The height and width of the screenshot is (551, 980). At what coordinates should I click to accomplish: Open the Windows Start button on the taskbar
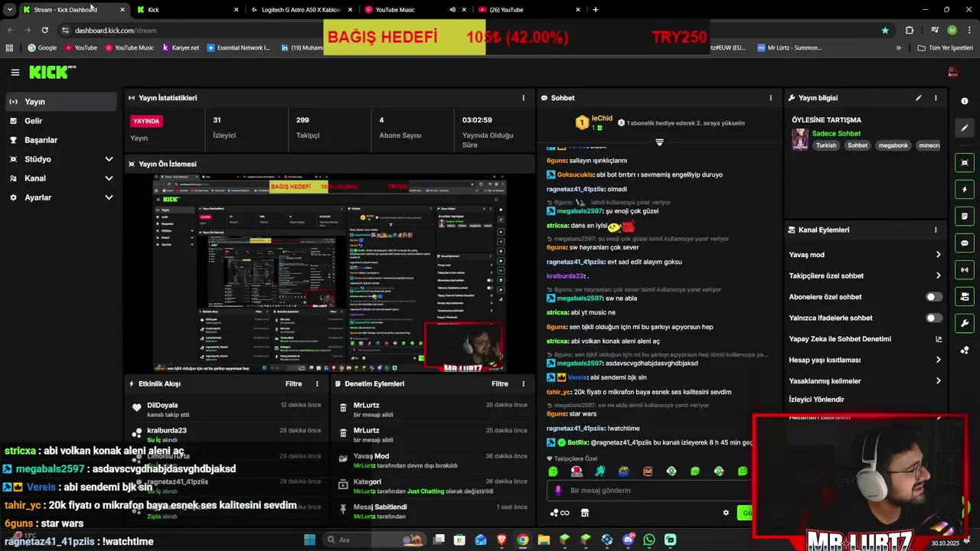309,540
